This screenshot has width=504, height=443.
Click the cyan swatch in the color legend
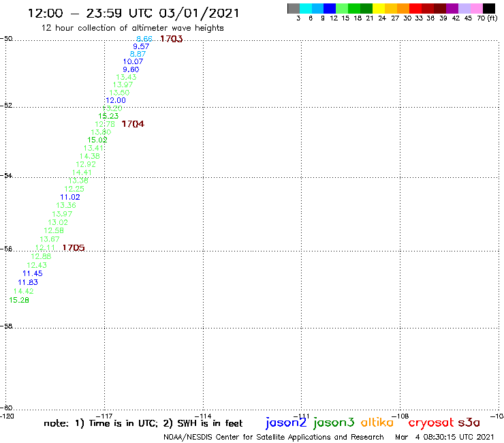(x=306, y=8)
